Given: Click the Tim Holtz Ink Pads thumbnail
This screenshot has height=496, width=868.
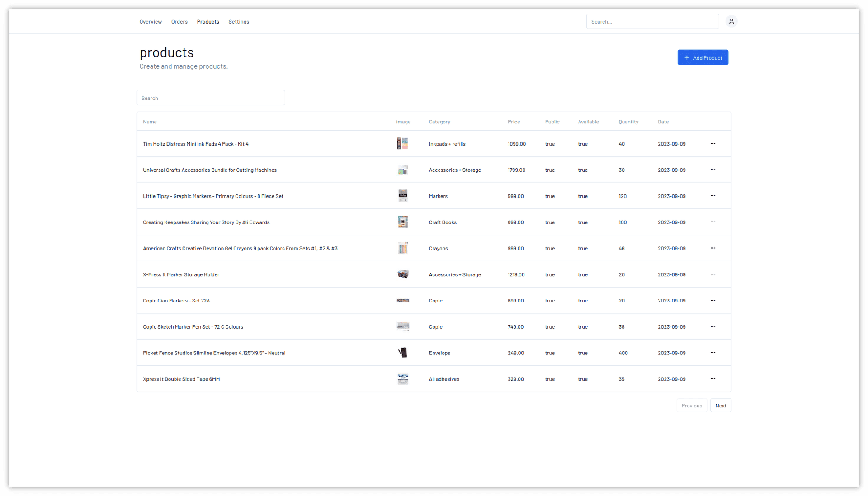Looking at the screenshot, I should [402, 144].
